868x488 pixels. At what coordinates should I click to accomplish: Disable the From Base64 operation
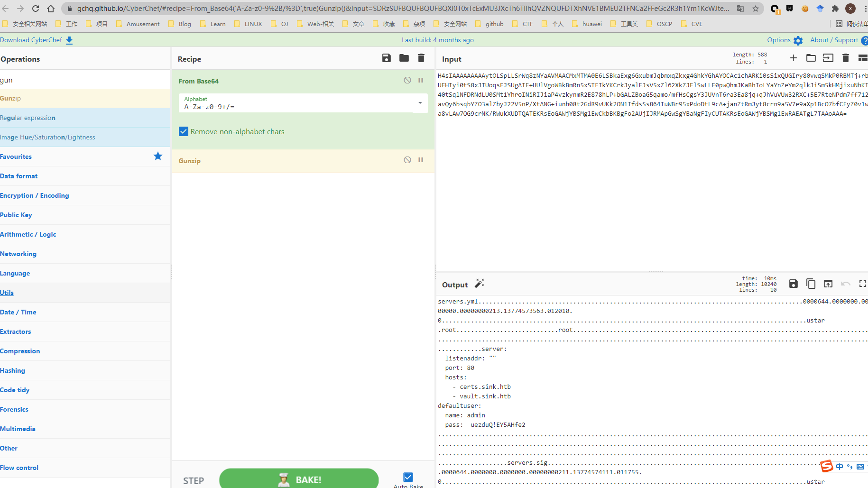click(407, 80)
